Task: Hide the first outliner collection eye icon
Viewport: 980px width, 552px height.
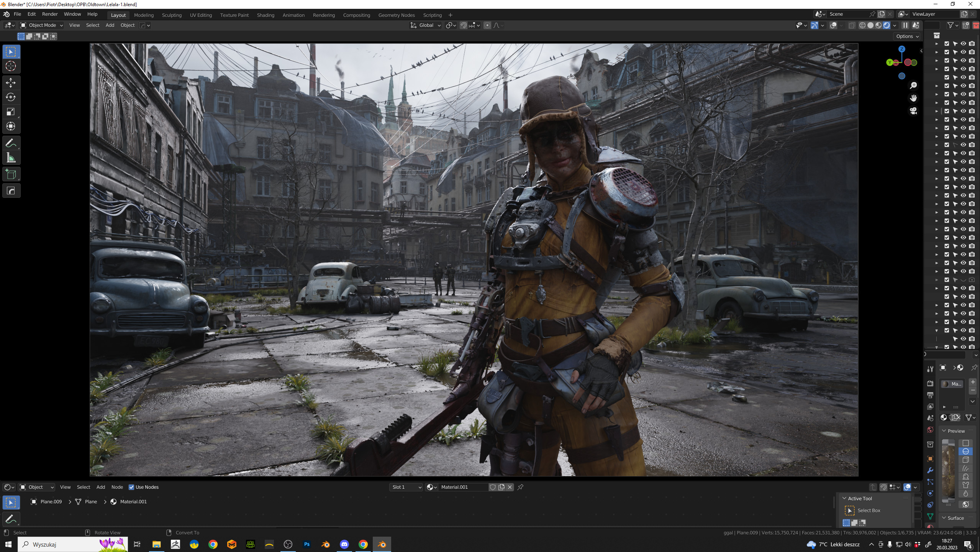Action: (963, 44)
